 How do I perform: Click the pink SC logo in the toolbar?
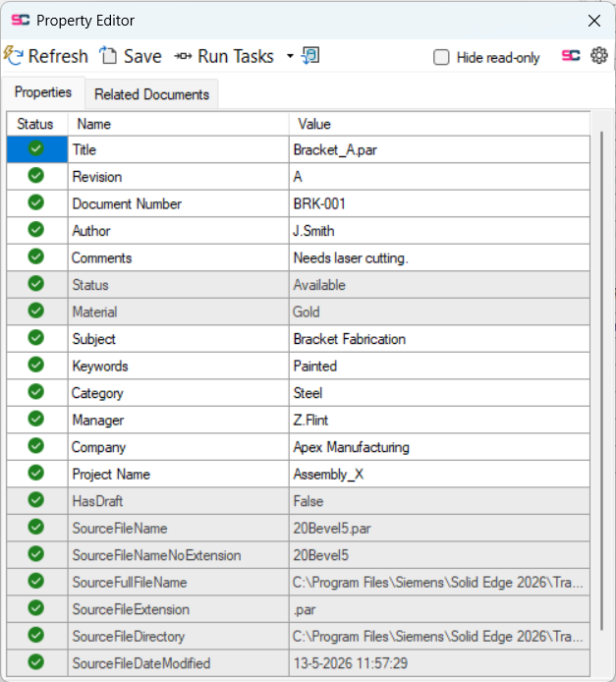[571, 56]
